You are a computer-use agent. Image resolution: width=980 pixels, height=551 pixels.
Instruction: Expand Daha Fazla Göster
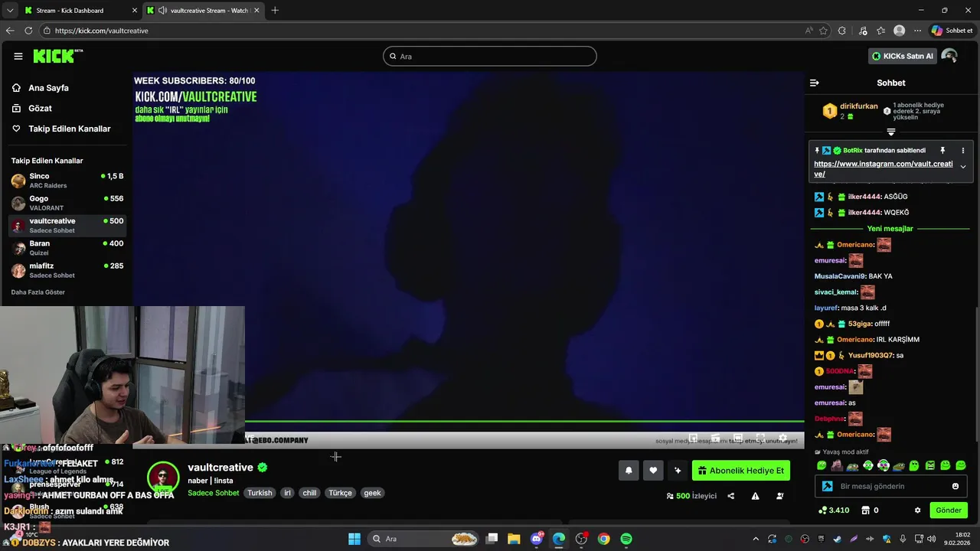(38, 292)
